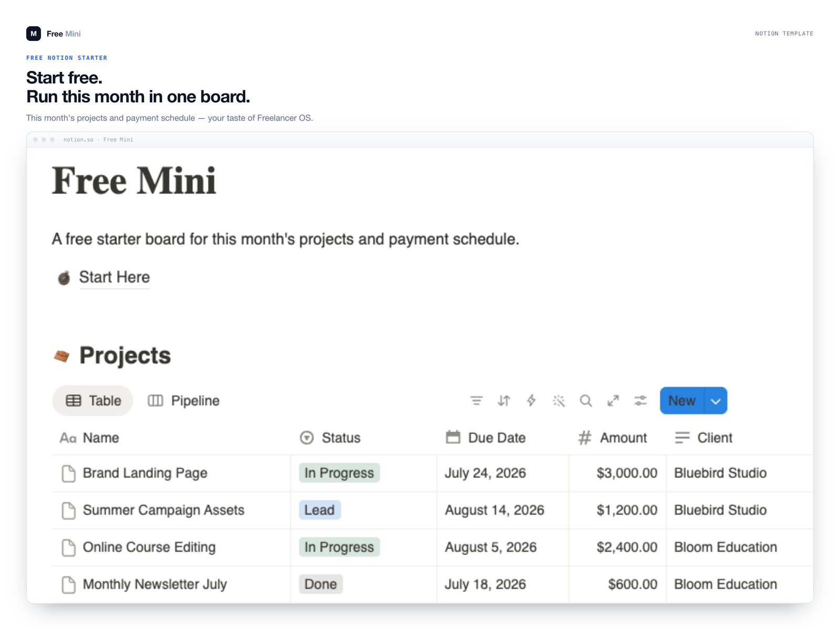The height and width of the screenshot is (630, 840).
Task: Click the Projects database icon
Action: click(x=62, y=356)
